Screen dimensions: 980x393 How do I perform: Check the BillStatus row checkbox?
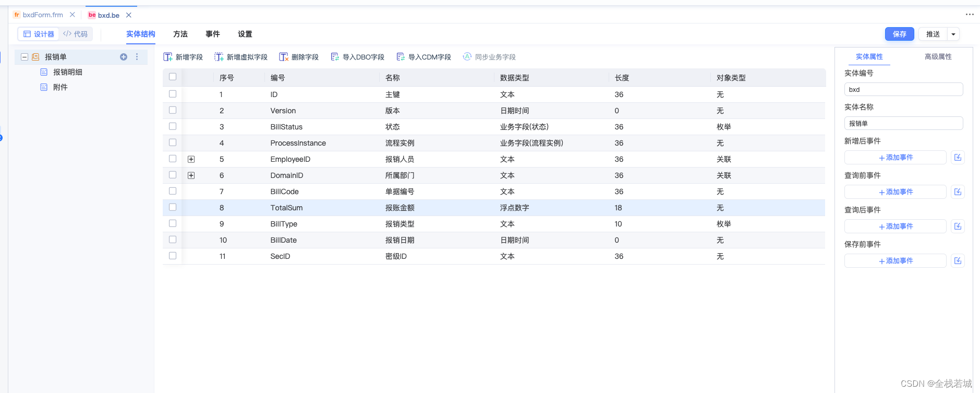[x=173, y=126]
